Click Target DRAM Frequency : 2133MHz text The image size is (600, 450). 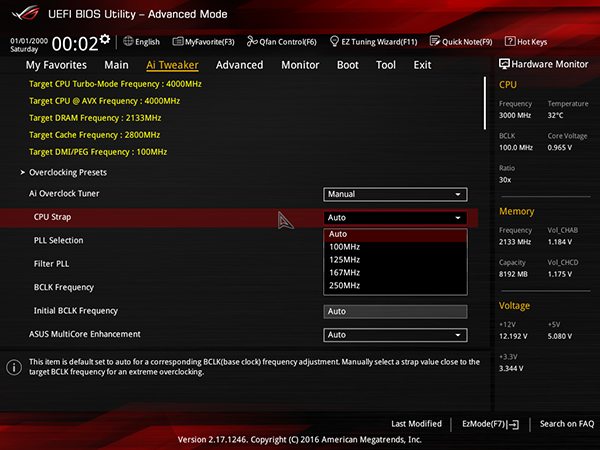coord(95,118)
